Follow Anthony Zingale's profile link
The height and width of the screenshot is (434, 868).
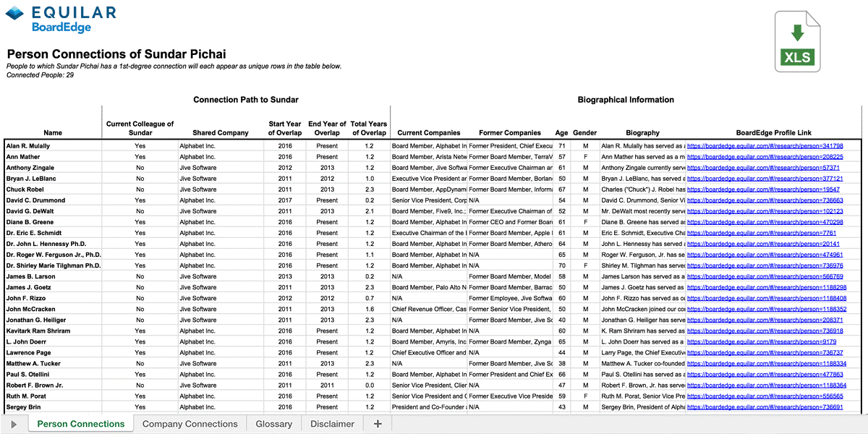(x=763, y=168)
